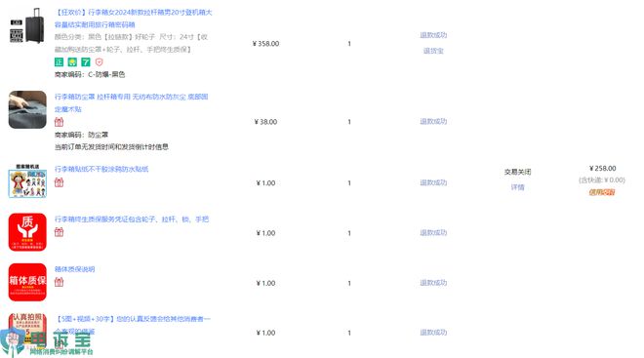This screenshot has width=644, height=358.
Task: Click the green 7-day return badge icon
Action: coord(86,62)
